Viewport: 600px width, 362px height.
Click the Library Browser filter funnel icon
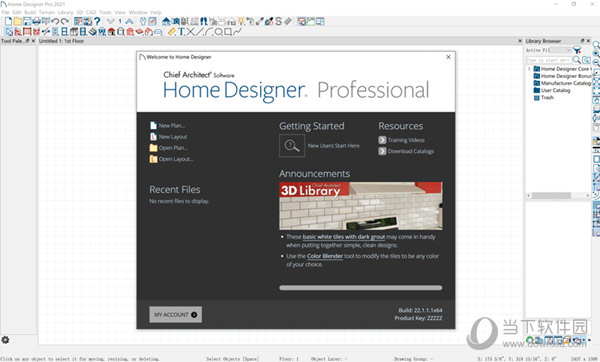pyautogui.click(x=577, y=50)
